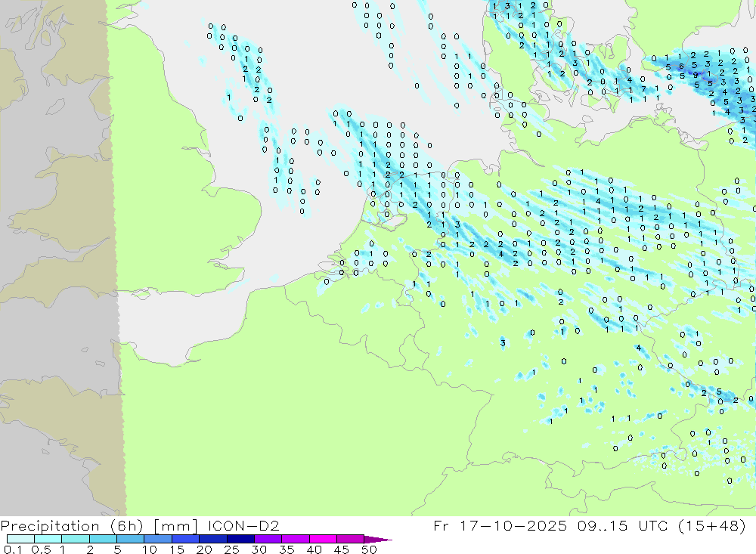Viewport: 756px width, 554px height.
Task: Click the "9" precipitation value on map
Action: [696, 76]
